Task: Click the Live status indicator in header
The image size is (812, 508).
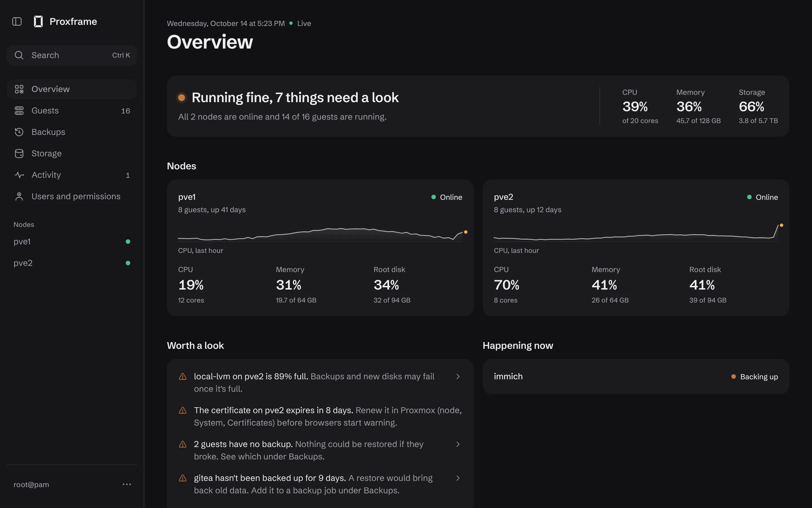Action: click(x=300, y=23)
